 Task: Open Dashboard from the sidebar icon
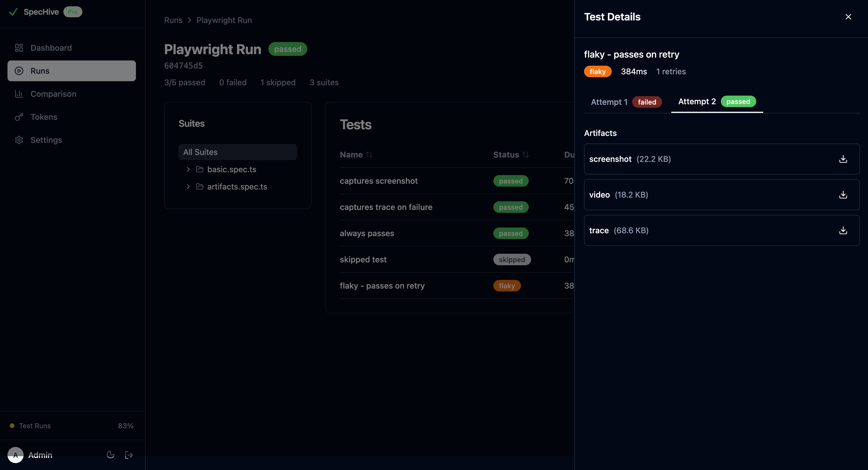pyautogui.click(x=19, y=48)
